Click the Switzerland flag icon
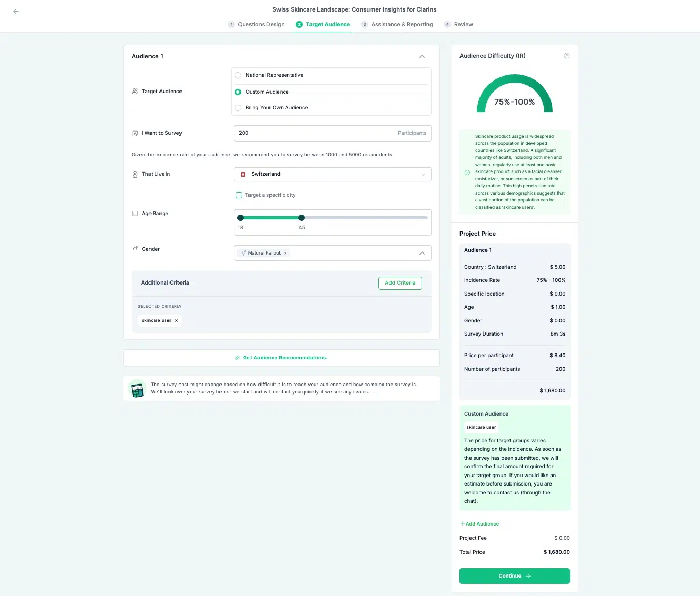Image resolution: width=700 pixels, height=596 pixels. 243,174
